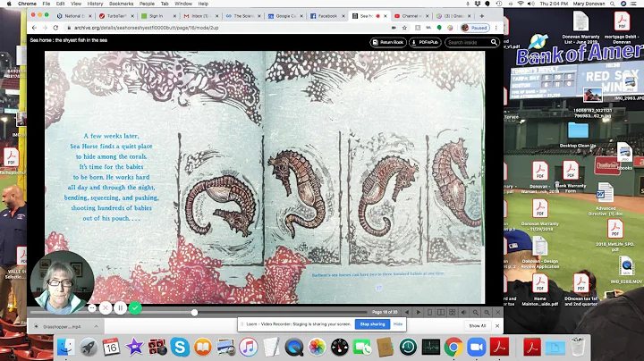Image resolution: width=644 pixels, height=361 pixels.
Task: Pause the Loom recording
Action: 121,307
